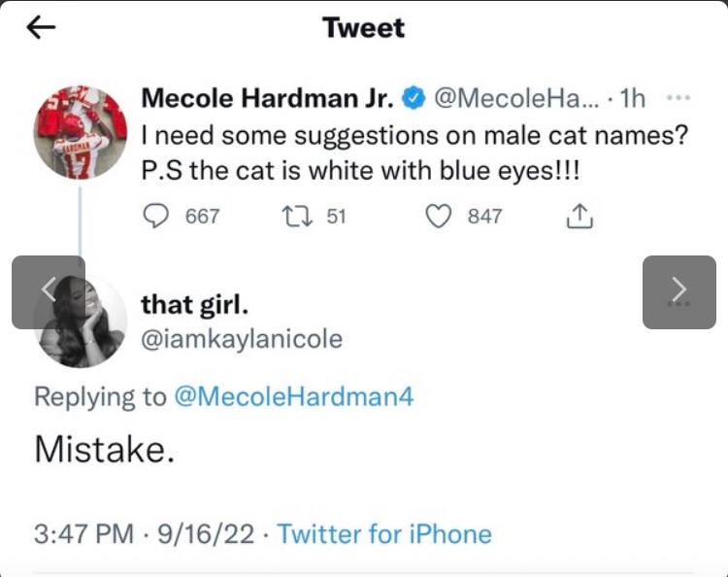Click the blue verified badge

pos(412,99)
